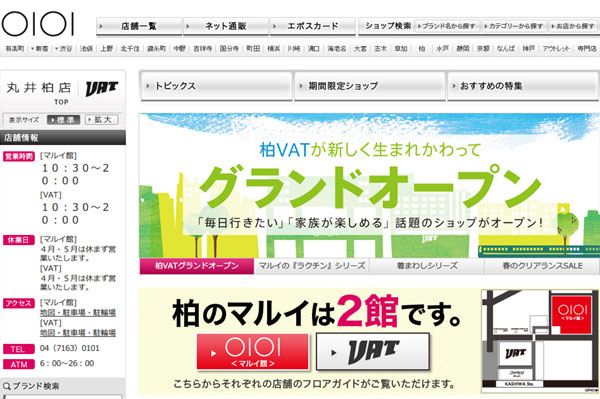Go to the なんば store link
The image size is (600, 399).
506,49
